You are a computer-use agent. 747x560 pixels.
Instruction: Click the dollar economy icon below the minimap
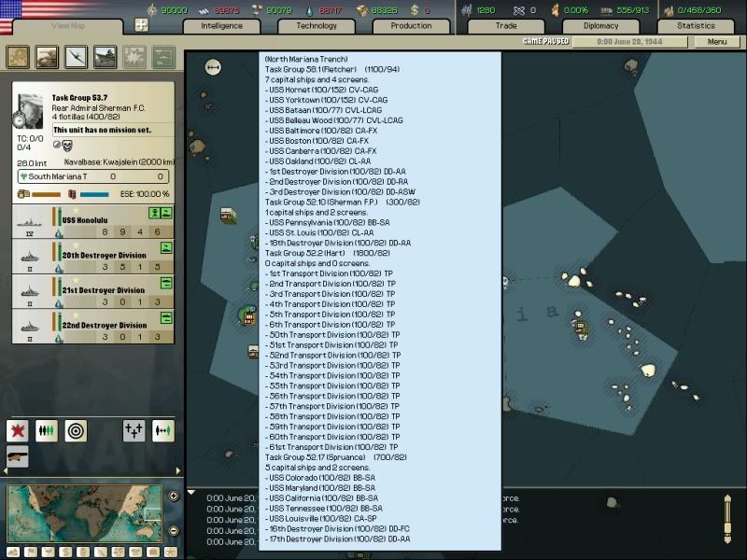[65, 550]
